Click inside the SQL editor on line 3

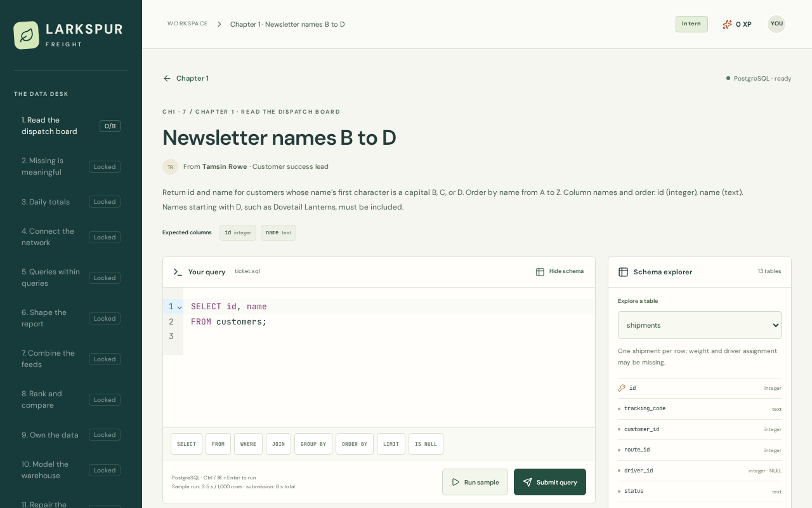(389, 337)
